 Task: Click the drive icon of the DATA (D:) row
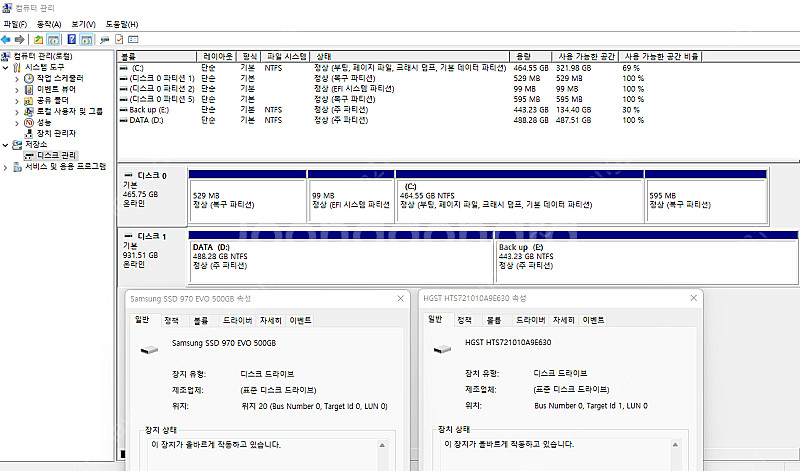pos(123,120)
